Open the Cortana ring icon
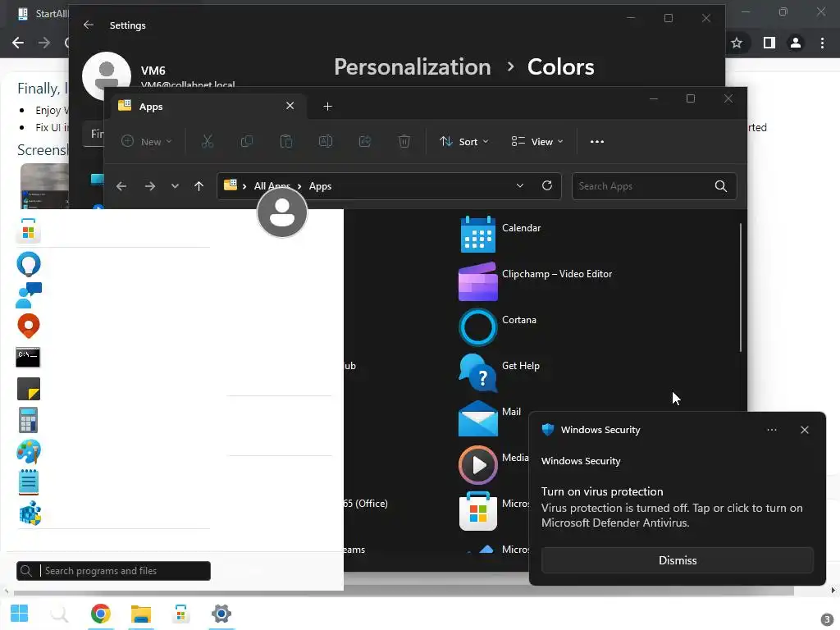Screen dimensions: 840x630 (478, 326)
